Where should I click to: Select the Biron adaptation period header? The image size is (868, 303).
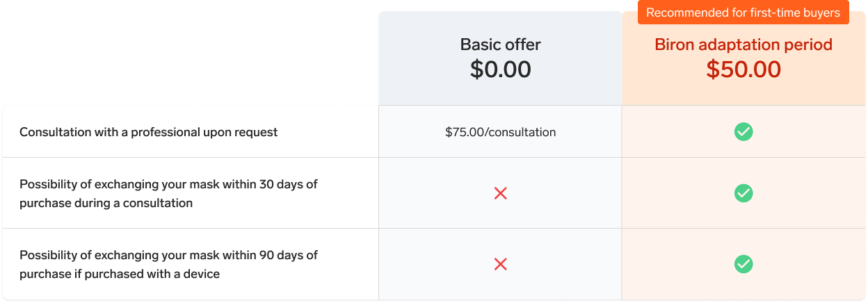click(744, 58)
